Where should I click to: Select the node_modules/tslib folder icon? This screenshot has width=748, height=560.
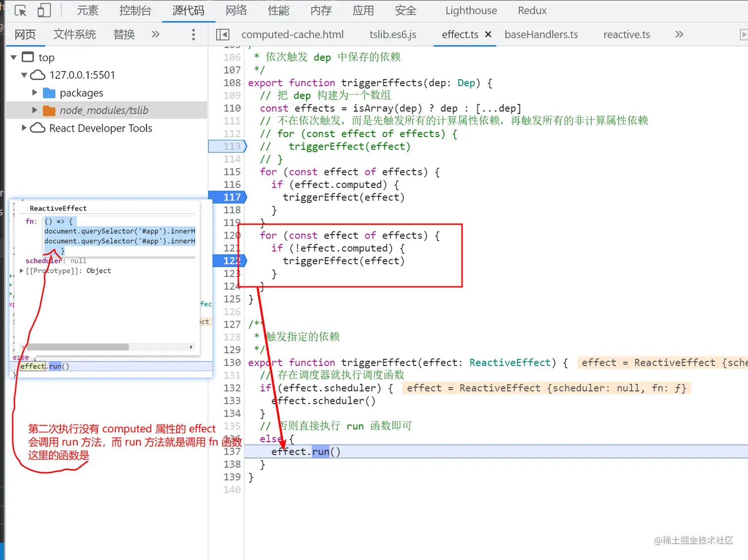coord(49,110)
